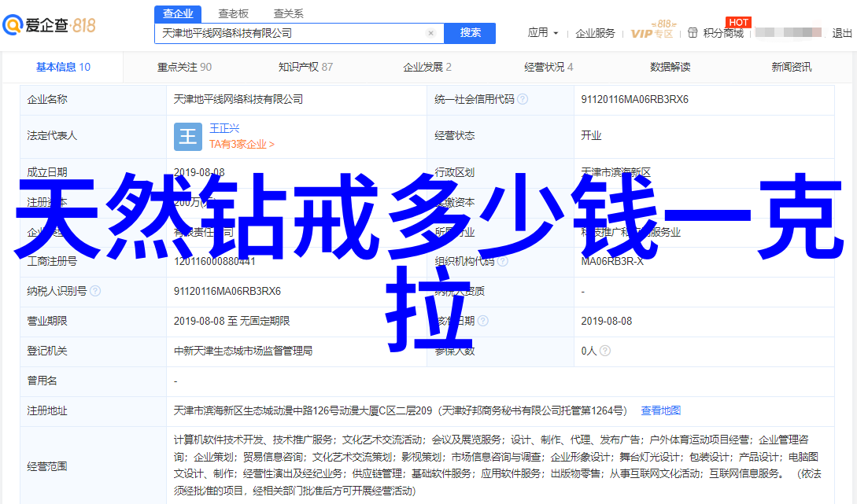Screen dimensions: 857x504
Task: Open help icon next to 参保人数 0人
Action: pos(605,351)
